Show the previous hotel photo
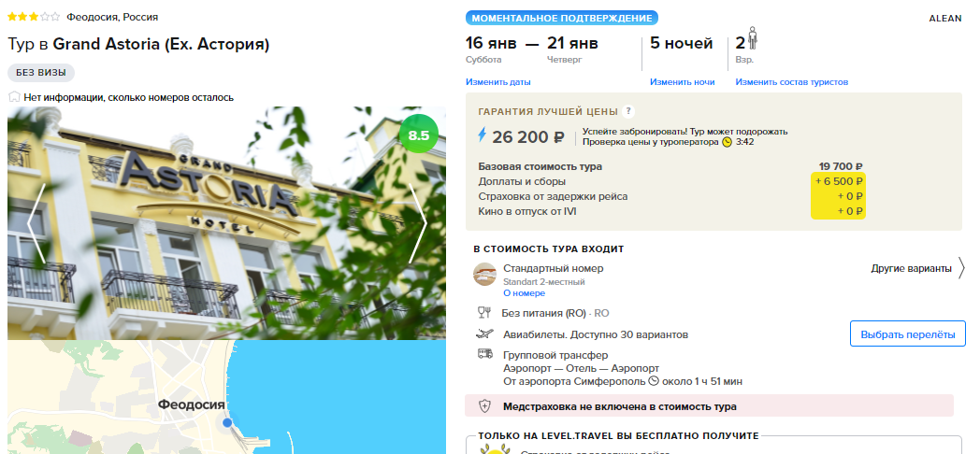Screen dimensions: 980x454 [x=36, y=223]
